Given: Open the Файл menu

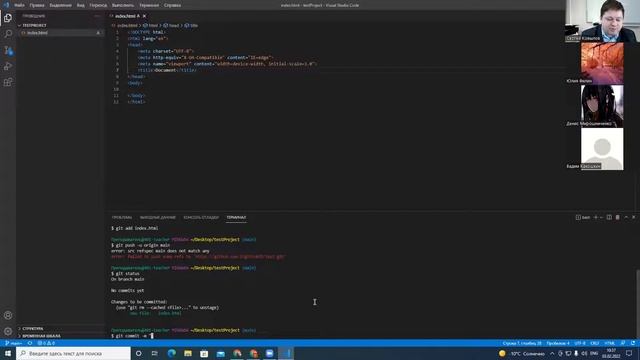Looking at the screenshot, I should point(19,5).
